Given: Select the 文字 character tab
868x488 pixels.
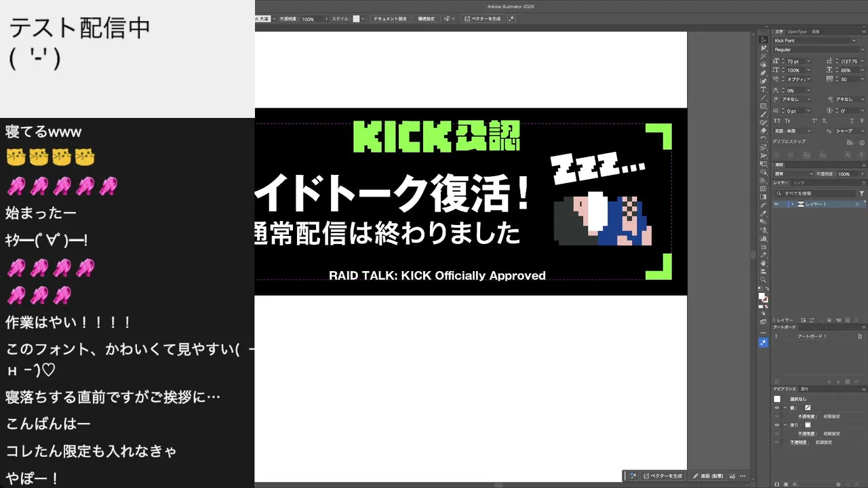Looking at the screenshot, I should (779, 31).
